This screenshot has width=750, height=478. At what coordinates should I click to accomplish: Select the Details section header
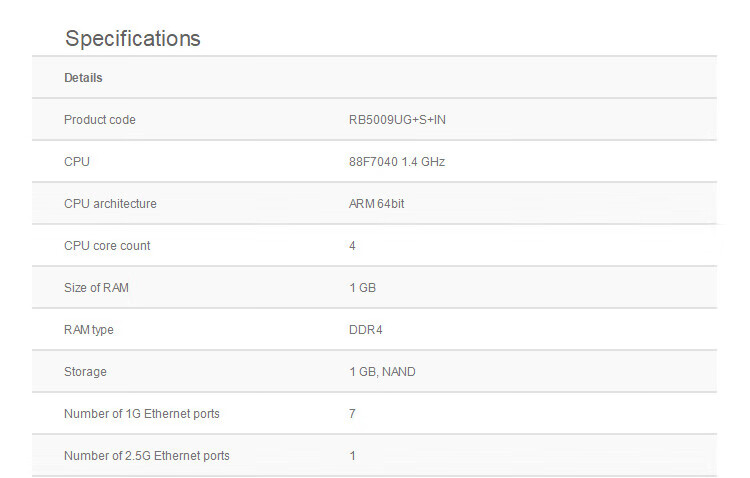coord(83,78)
